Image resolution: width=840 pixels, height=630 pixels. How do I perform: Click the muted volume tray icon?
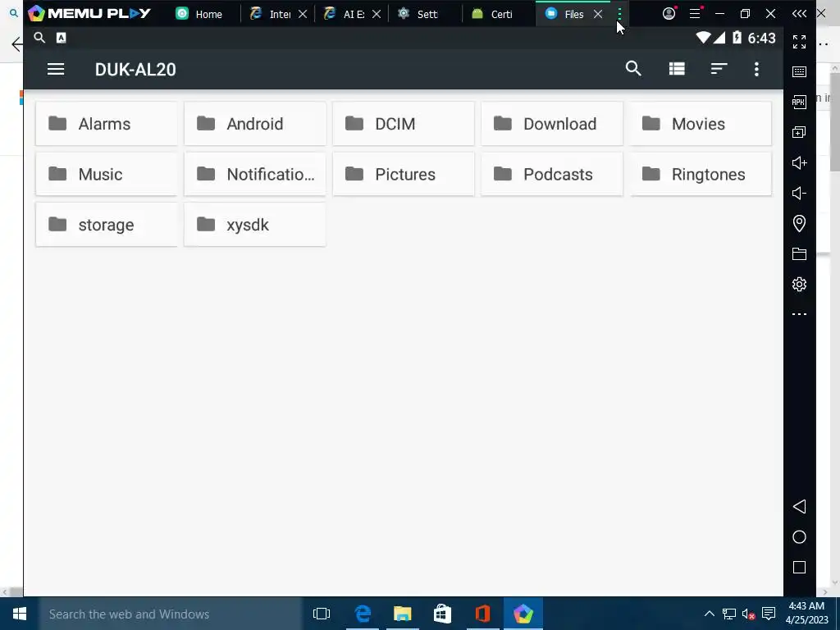[x=748, y=614]
